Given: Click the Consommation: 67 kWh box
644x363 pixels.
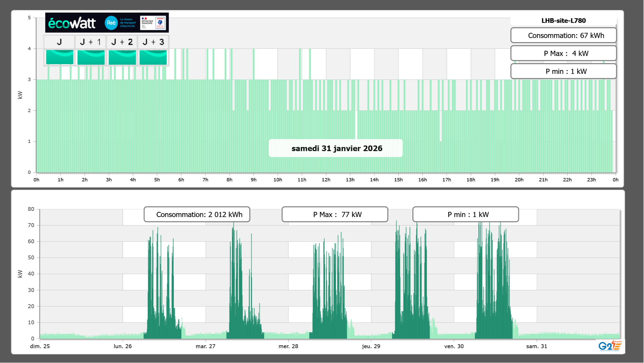Looking at the screenshot, I should [563, 35].
